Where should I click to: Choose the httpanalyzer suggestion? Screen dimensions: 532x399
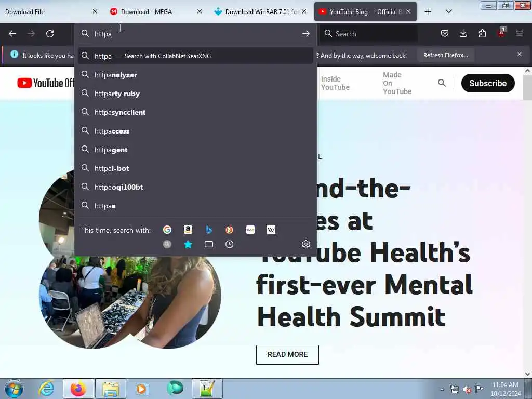coord(195,75)
